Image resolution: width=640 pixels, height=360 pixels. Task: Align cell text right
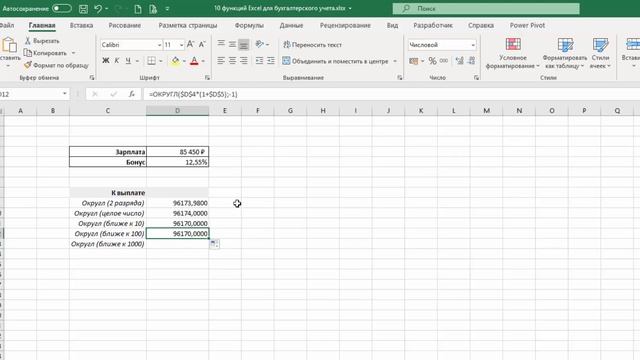click(244, 61)
